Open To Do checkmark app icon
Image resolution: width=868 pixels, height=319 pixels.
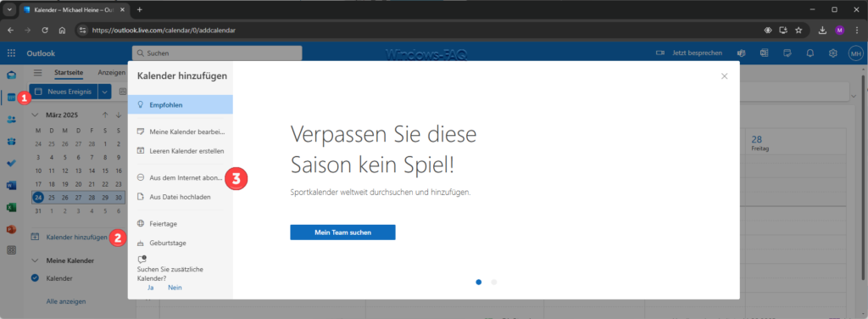11,164
